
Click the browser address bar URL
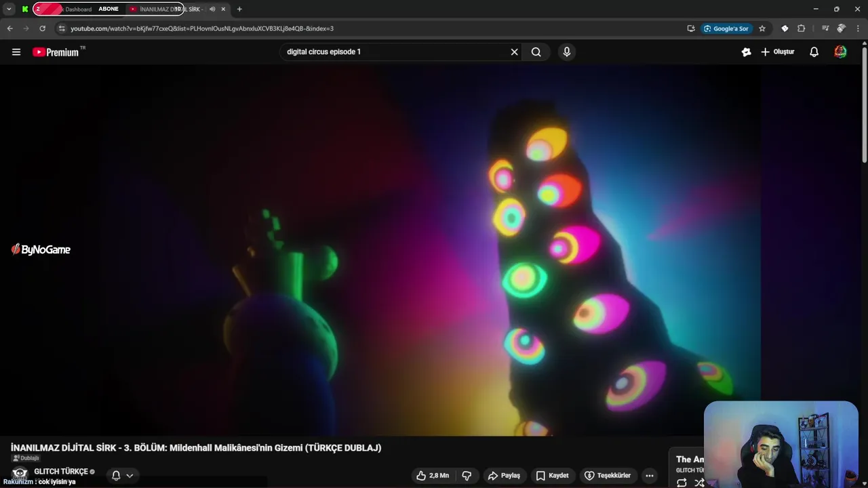202,28
